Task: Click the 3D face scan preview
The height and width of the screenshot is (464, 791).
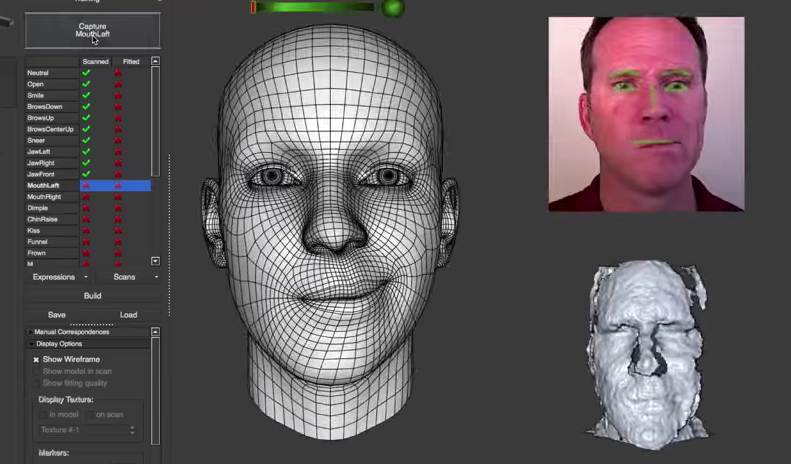Action: coord(648,355)
